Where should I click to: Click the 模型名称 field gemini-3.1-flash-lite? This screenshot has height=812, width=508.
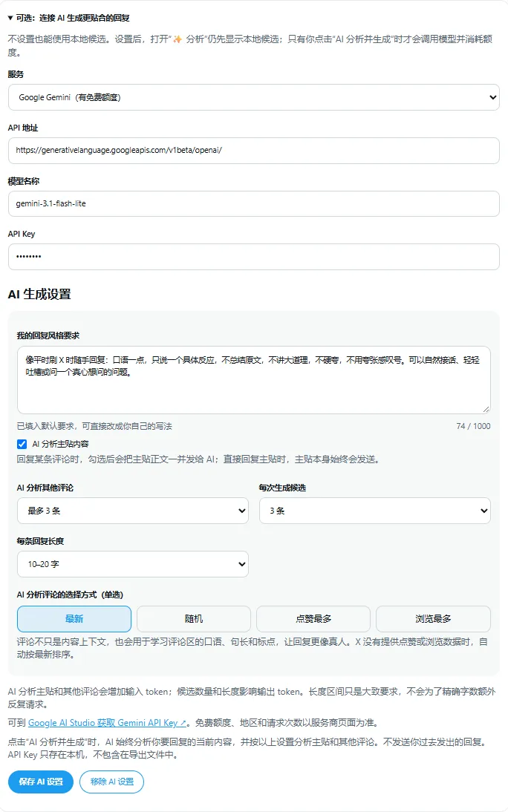[254, 204]
